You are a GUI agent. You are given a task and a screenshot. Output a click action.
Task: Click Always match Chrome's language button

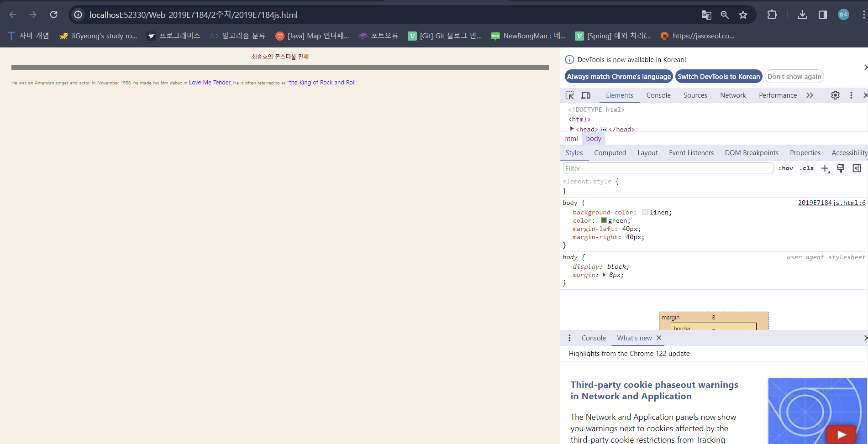619,77
